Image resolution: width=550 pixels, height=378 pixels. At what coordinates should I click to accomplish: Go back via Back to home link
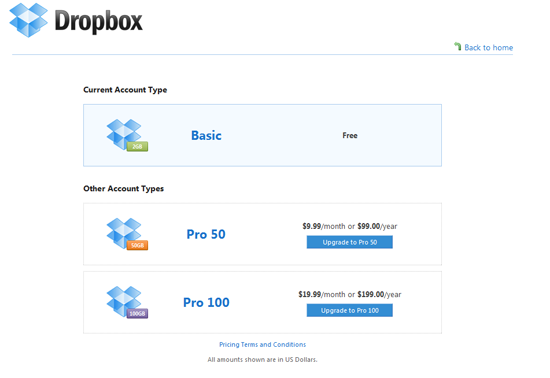(488, 47)
